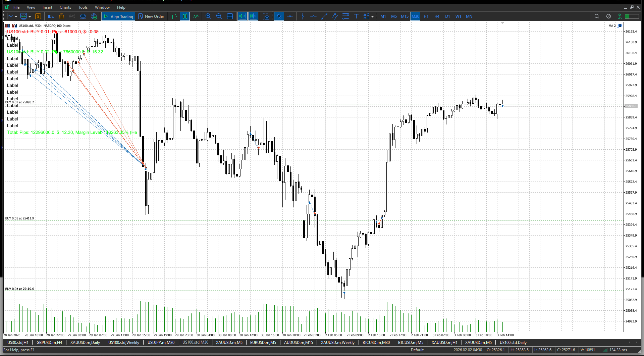Expand the indicators list dropdown arrow
This screenshot has width=644, height=356.
tap(30, 17)
